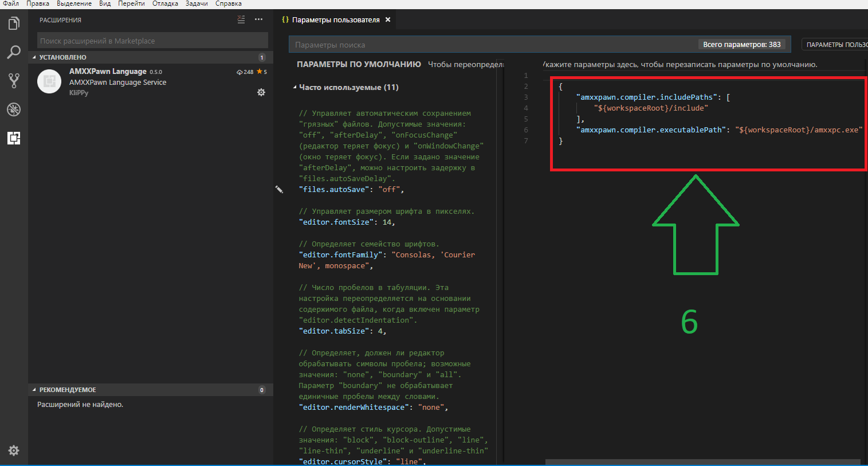
Task: Open the Extensions view in activity bar
Action: [14, 138]
